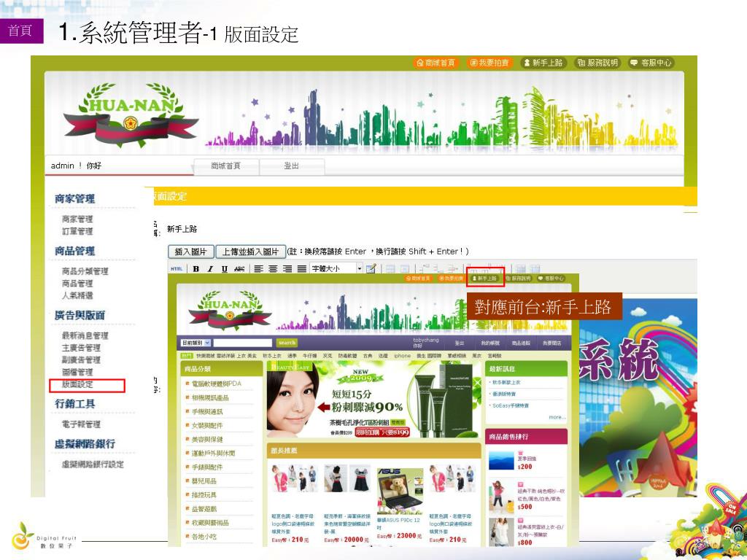Image resolution: width=747 pixels, height=560 pixels.
Task: Click the search field in the inset storefront
Action: pos(242,343)
